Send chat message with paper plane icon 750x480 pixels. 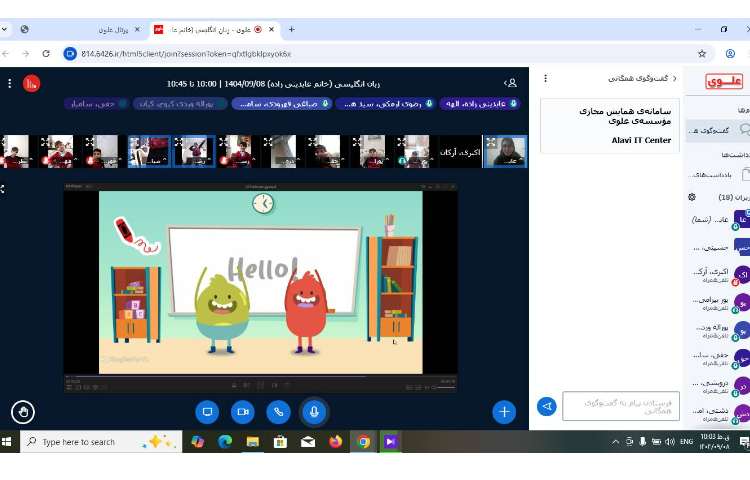[x=547, y=406]
